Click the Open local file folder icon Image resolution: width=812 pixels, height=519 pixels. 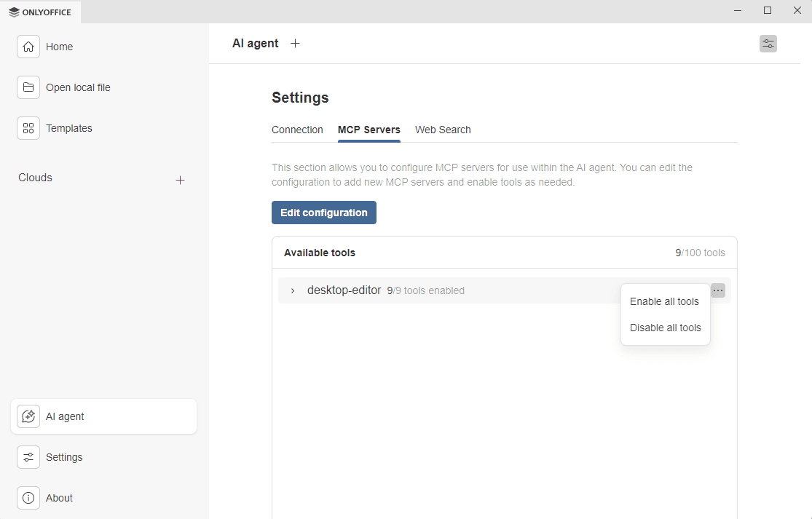28,87
